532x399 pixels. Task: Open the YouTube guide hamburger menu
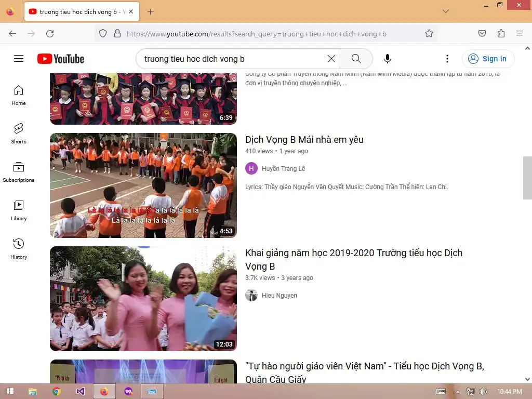(x=19, y=59)
